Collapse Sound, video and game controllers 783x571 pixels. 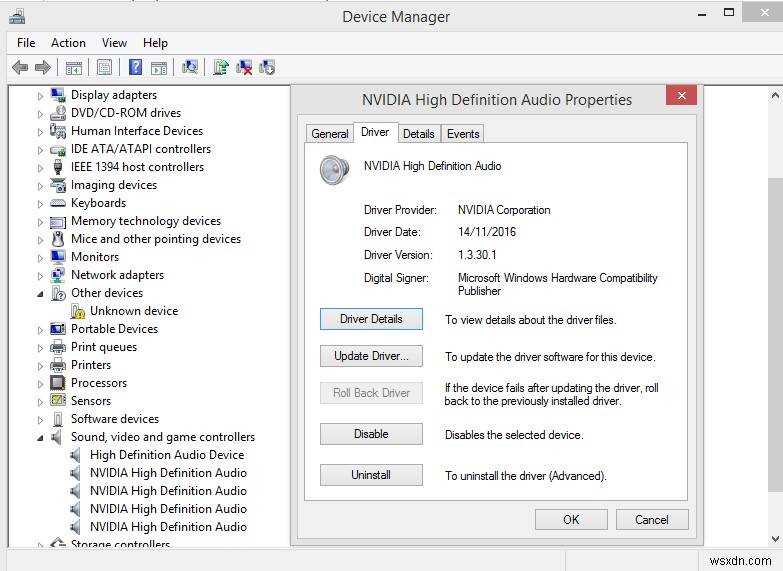click(41, 438)
